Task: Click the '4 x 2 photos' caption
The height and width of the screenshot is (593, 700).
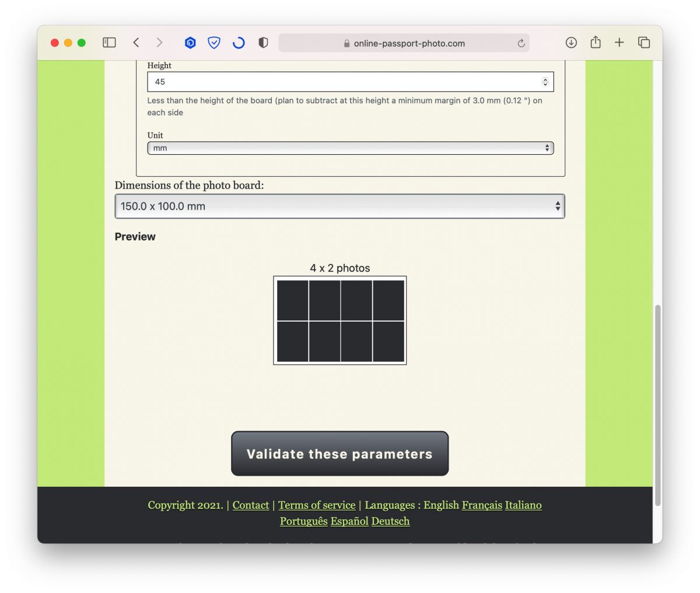Action: (340, 268)
